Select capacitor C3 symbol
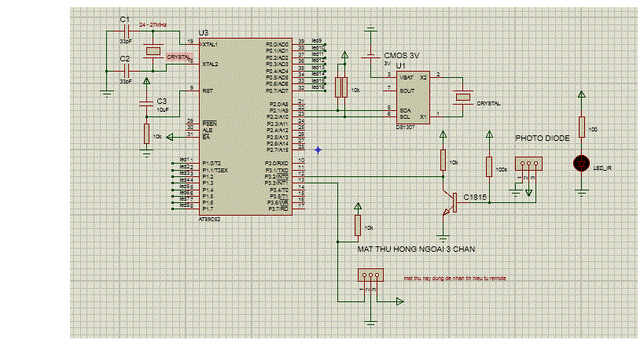Screen dimensions: 644x362 coord(146,103)
